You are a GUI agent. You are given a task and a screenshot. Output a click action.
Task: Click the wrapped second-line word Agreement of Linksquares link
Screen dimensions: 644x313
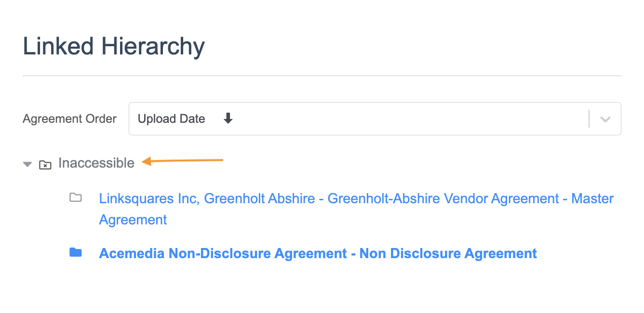133,220
